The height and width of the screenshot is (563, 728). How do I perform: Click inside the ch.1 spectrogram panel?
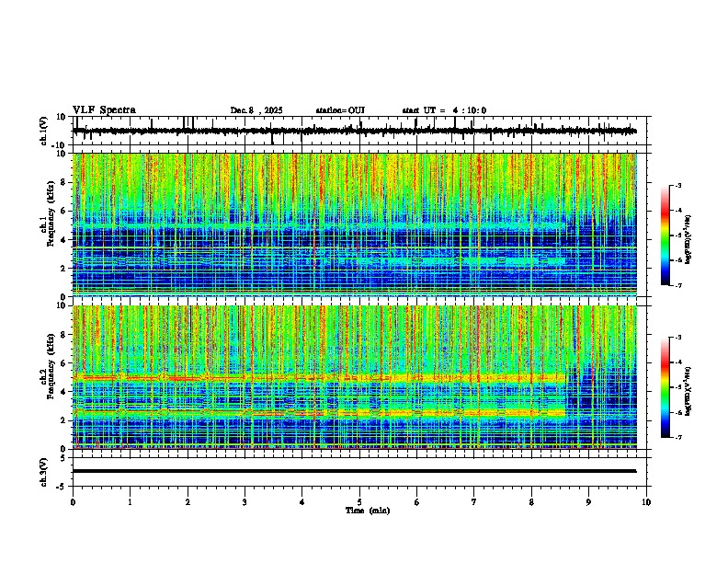tap(355, 224)
